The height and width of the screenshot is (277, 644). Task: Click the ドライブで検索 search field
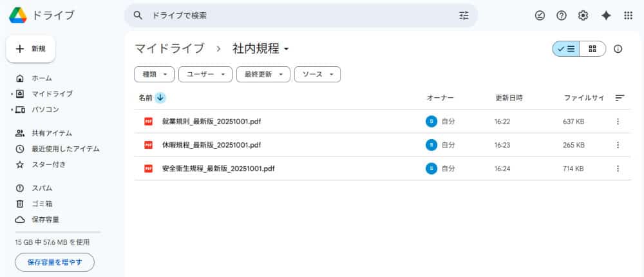(x=301, y=15)
